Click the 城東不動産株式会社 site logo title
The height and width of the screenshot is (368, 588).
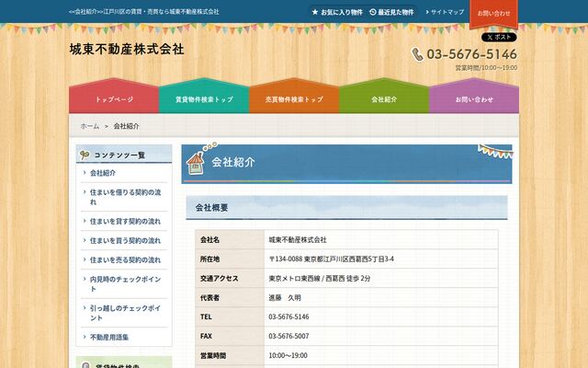(127, 49)
